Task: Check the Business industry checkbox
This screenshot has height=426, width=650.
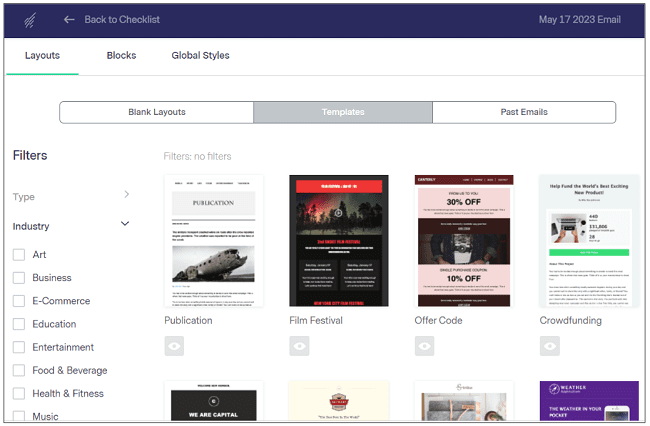Action: click(19, 278)
